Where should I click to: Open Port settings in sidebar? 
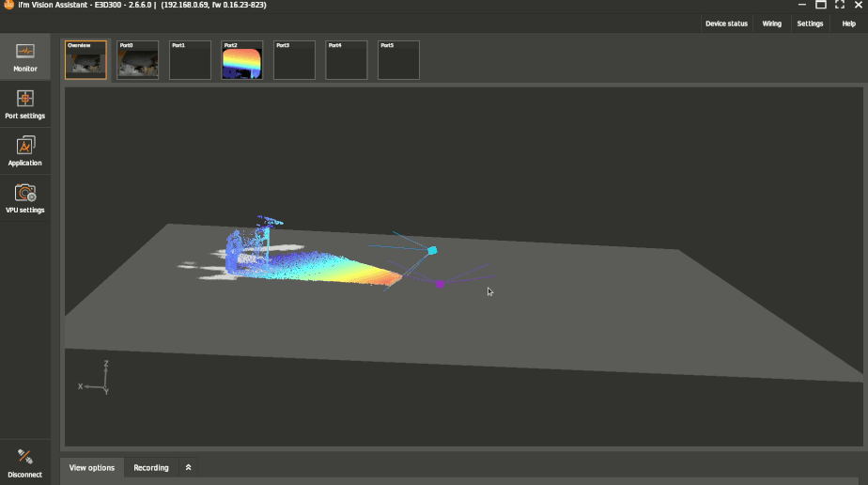coord(25,103)
